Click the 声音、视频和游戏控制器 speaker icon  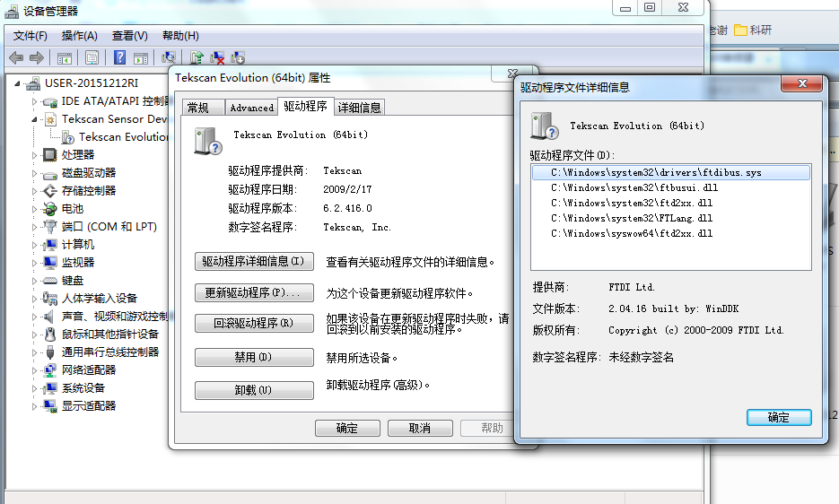pyautogui.click(x=49, y=317)
